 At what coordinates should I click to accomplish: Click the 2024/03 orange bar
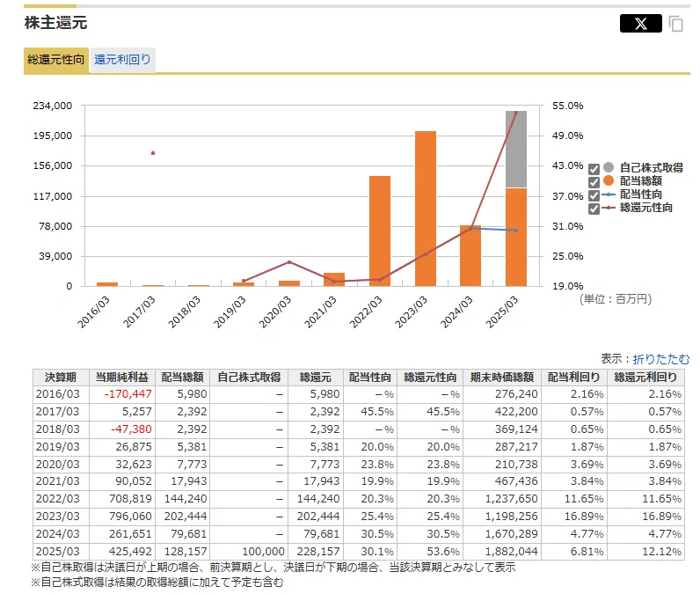coord(470,255)
